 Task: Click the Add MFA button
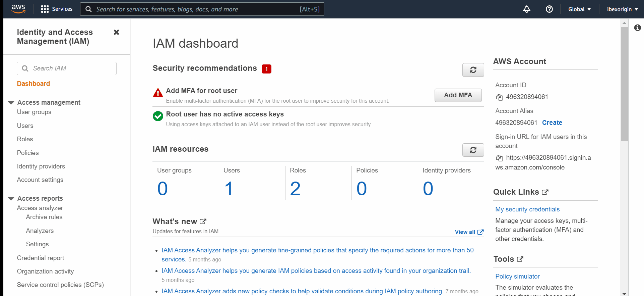coord(458,95)
